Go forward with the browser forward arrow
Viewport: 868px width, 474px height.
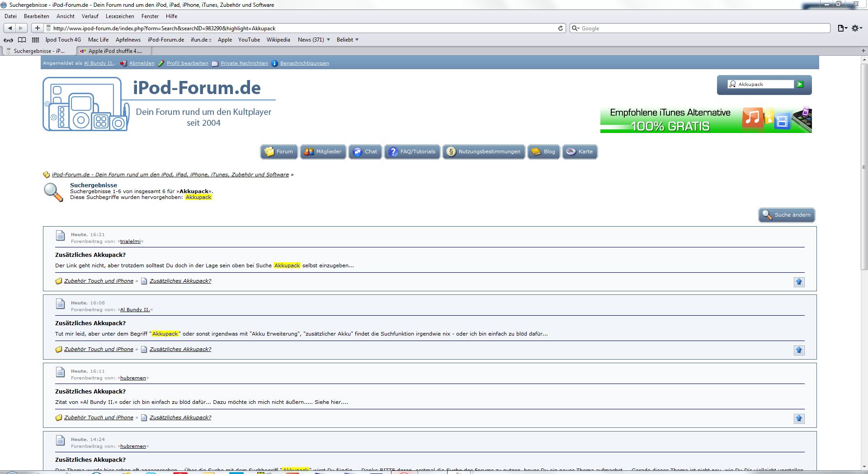pyautogui.click(x=21, y=28)
